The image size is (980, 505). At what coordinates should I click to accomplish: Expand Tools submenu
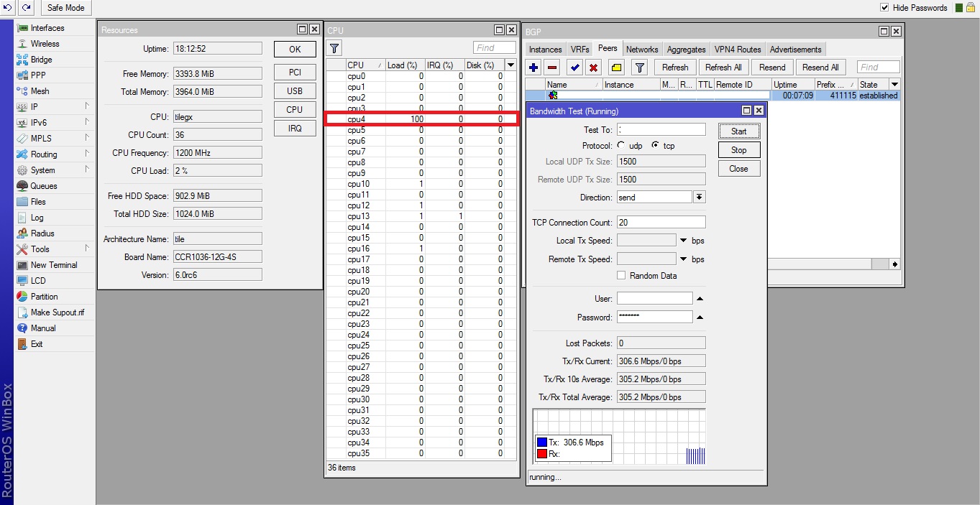(x=87, y=249)
